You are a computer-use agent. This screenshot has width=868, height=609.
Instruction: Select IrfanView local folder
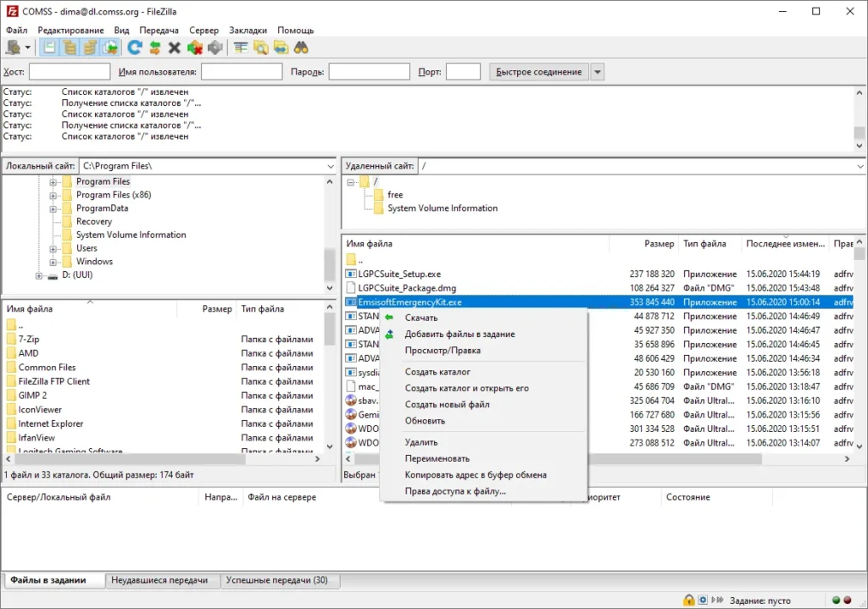click(x=36, y=438)
